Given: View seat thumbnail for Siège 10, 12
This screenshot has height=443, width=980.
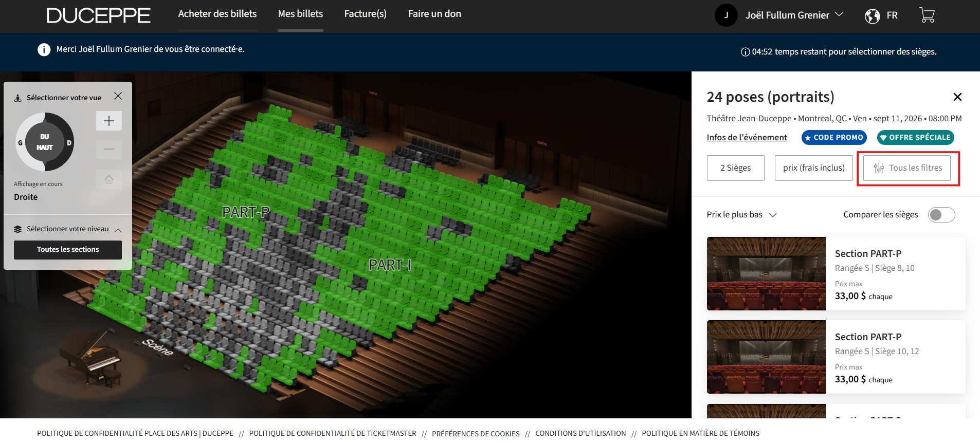Looking at the screenshot, I should 766,357.
